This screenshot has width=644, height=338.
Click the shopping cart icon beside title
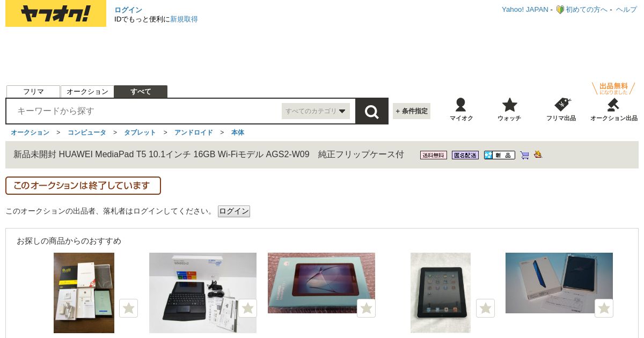pos(524,155)
